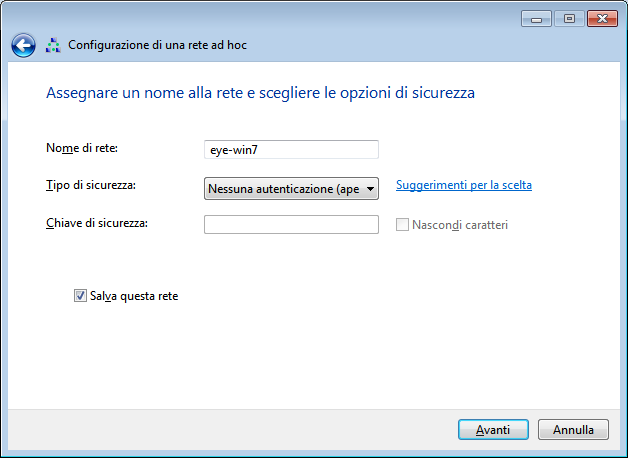Go back with the blue arrow icon
628x458 pixels.
pos(23,45)
